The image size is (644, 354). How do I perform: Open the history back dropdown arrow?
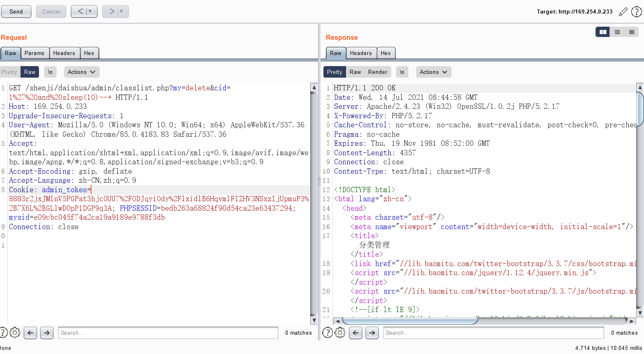tap(91, 11)
